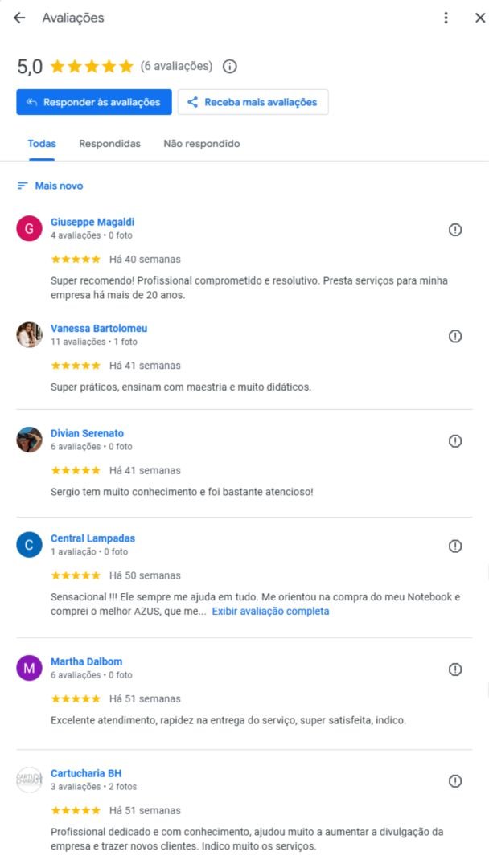
Task: Click Responder às avaliações button
Action: (94, 102)
